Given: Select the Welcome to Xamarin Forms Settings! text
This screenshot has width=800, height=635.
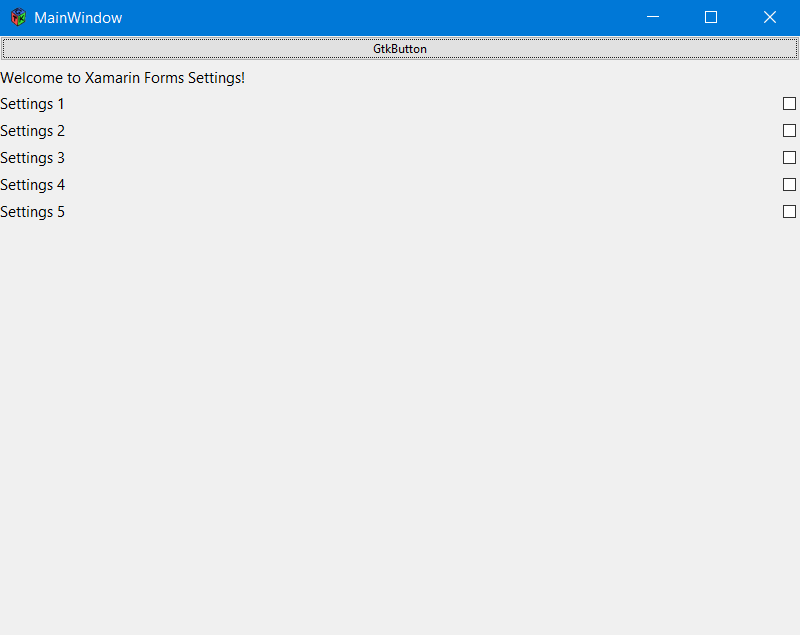Looking at the screenshot, I should click(122, 78).
